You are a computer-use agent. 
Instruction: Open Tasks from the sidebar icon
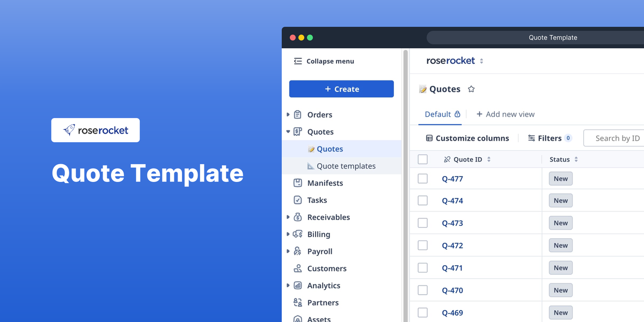[x=298, y=200]
